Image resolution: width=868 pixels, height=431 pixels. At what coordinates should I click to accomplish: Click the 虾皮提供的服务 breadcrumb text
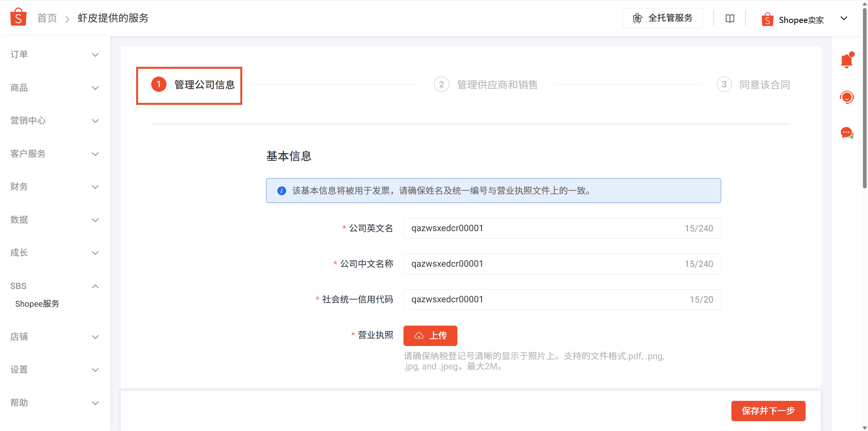pos(113,18)
